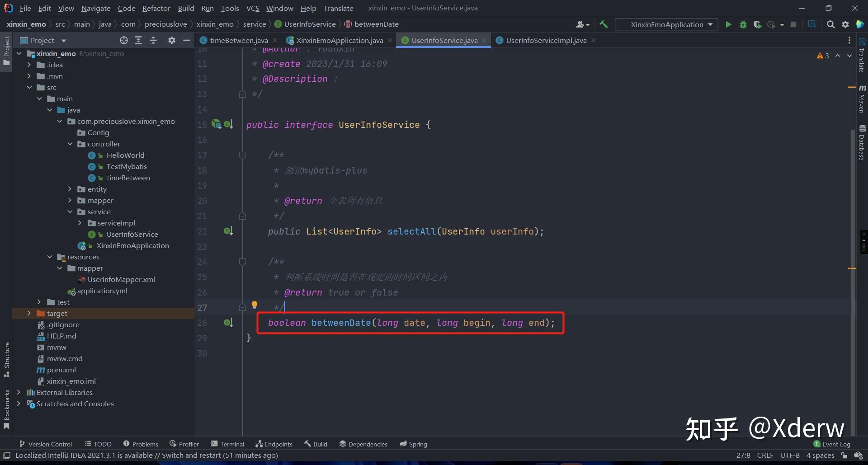Run the XinxinEmoApplication with the green play icon
Viewport: 868px width, 465px height.
coord(728,24)
